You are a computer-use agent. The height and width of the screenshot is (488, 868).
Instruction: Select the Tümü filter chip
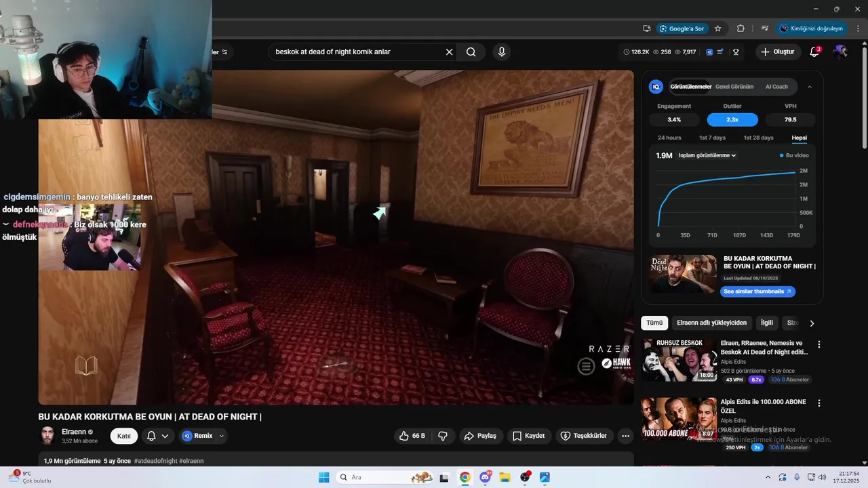coord(654,323)
